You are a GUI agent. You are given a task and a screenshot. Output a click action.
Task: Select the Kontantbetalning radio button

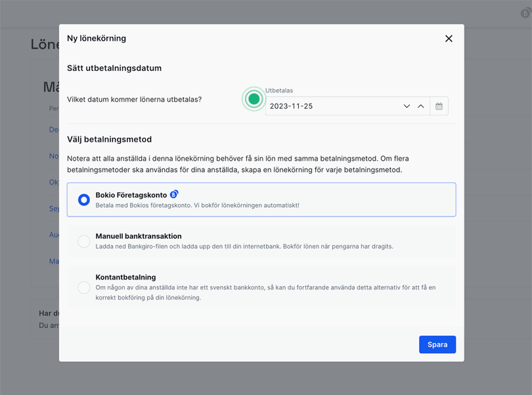pos(84,287)
